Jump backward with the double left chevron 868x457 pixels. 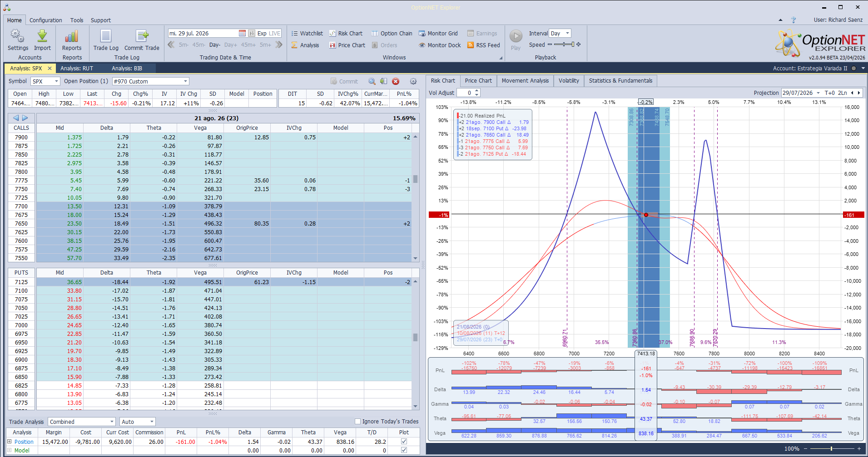coord(171,44)
